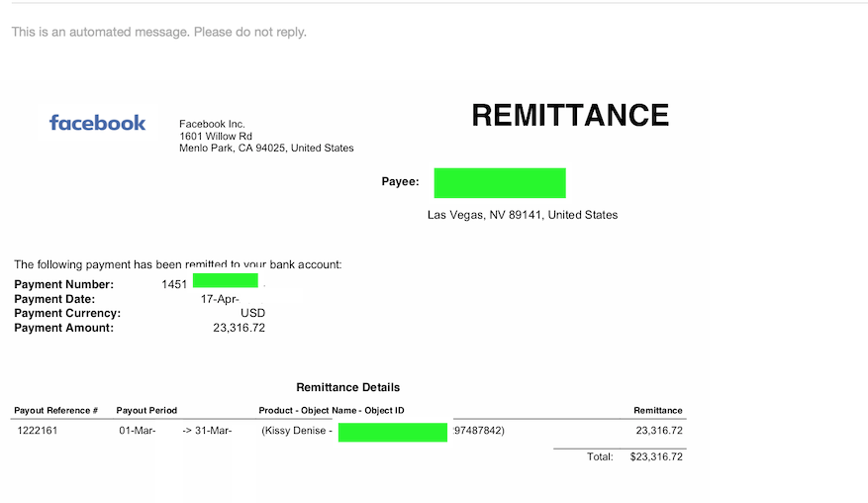Click the Remittance Details heading
Image resolution: width=868 pixels, height=503 pixels.
tap(348, 387)
